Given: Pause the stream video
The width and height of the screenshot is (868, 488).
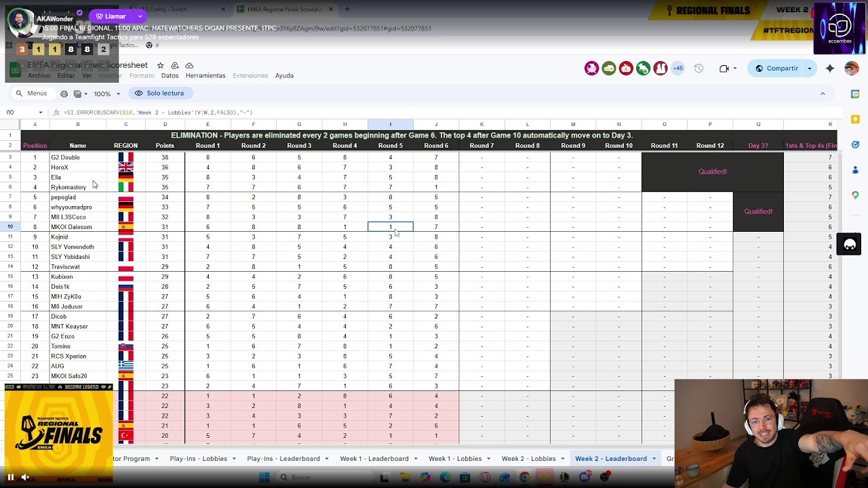Looking at the screenshot, I should point(10,477).
